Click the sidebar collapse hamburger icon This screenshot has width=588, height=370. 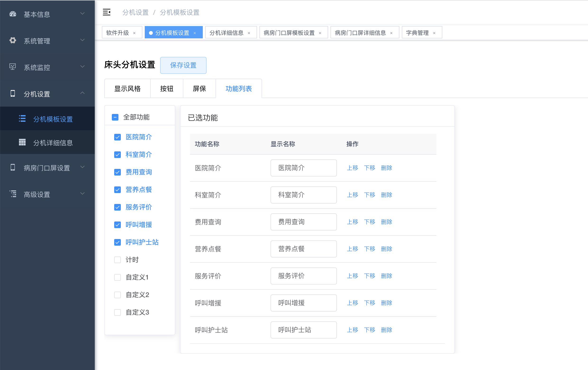pos(106,12)
